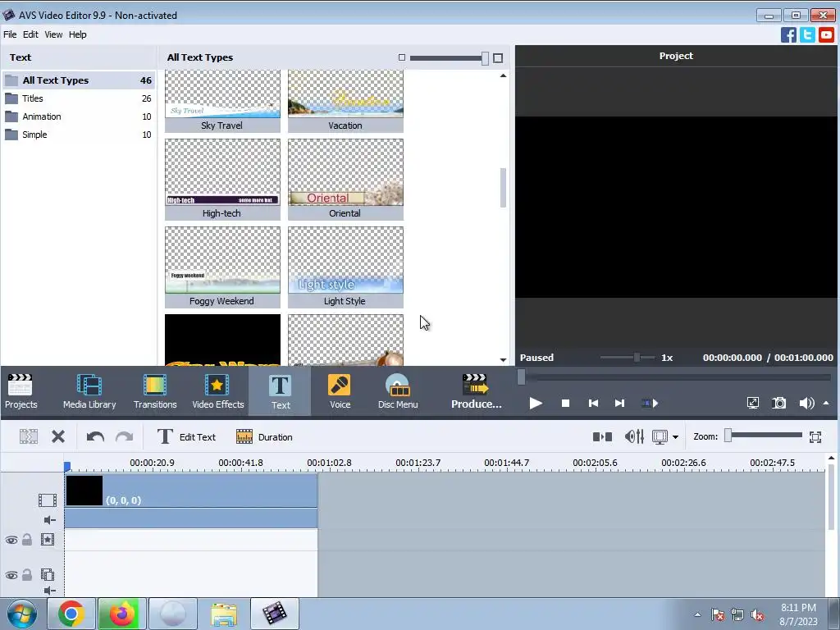Select the Light Style text preset
The height and width of the screenshot is (630, 840).
click(x=345, y=267)
